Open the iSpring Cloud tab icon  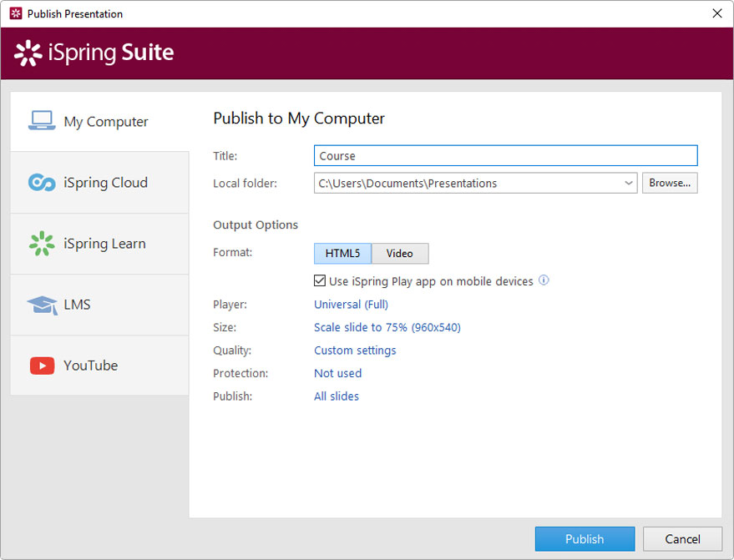(43, 183)
